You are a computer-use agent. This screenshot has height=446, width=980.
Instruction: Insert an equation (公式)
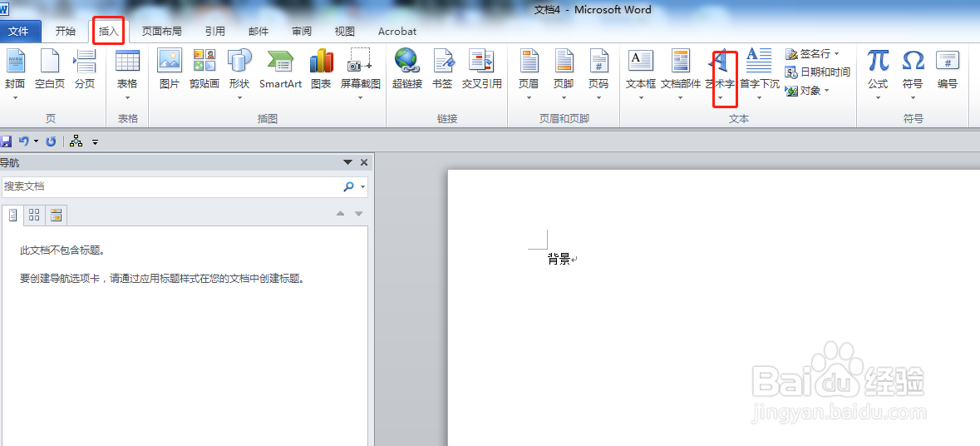click(878, 74)
